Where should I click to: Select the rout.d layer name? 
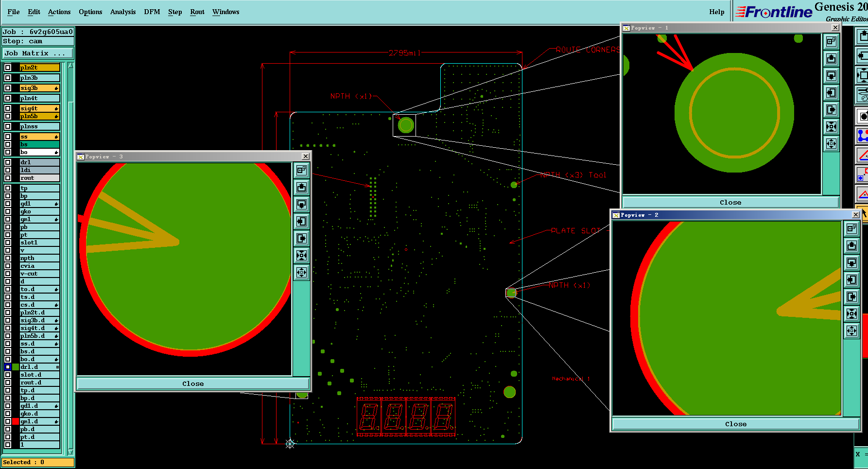tap(39, 382)
